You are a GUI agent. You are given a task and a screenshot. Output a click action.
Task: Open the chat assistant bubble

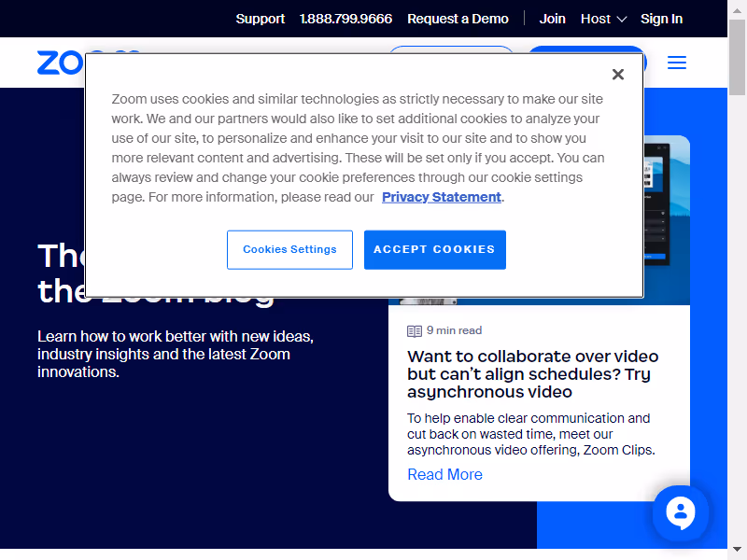point(681,512)
